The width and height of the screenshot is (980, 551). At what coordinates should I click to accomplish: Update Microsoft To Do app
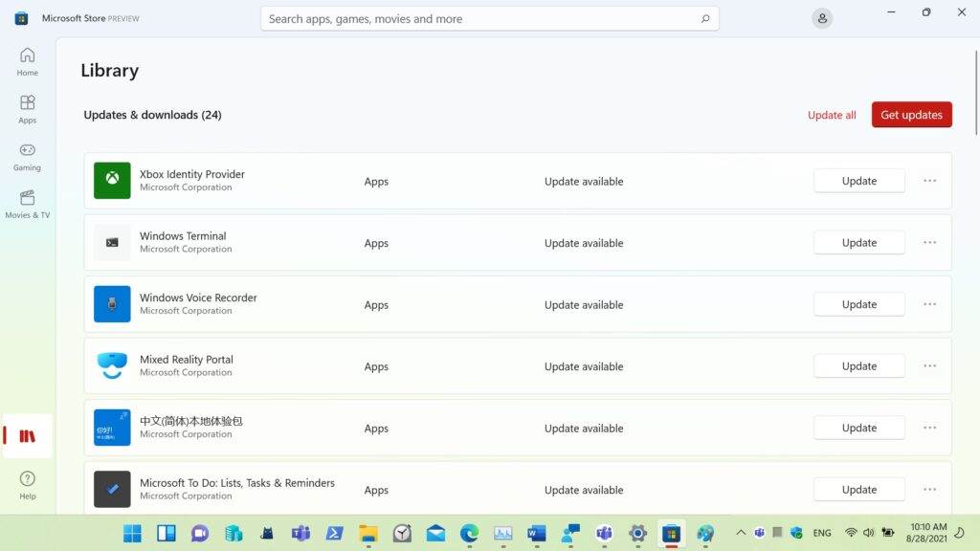click(858, 490)
